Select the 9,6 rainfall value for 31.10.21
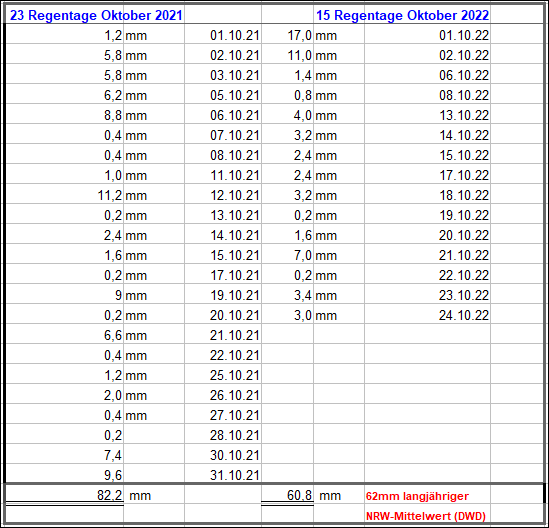 [x=113, y=475]
